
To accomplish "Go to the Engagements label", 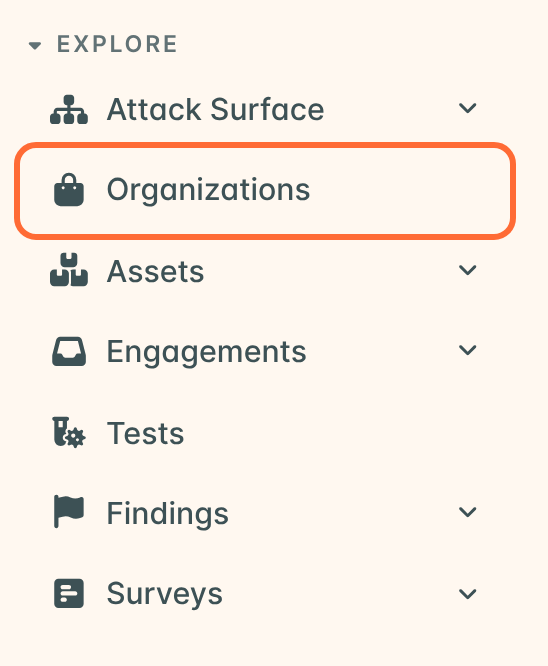I will click(206, 353).
